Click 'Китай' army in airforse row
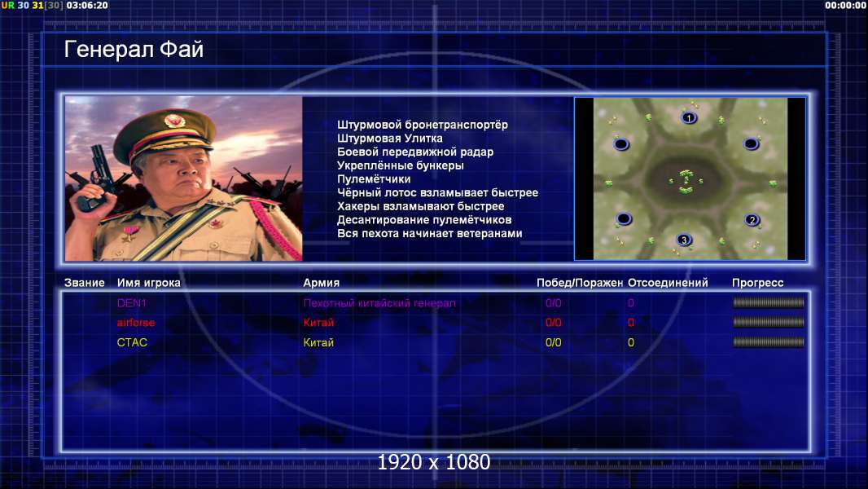The width and height of the screenshot is (868, 489). click(318, 322)
